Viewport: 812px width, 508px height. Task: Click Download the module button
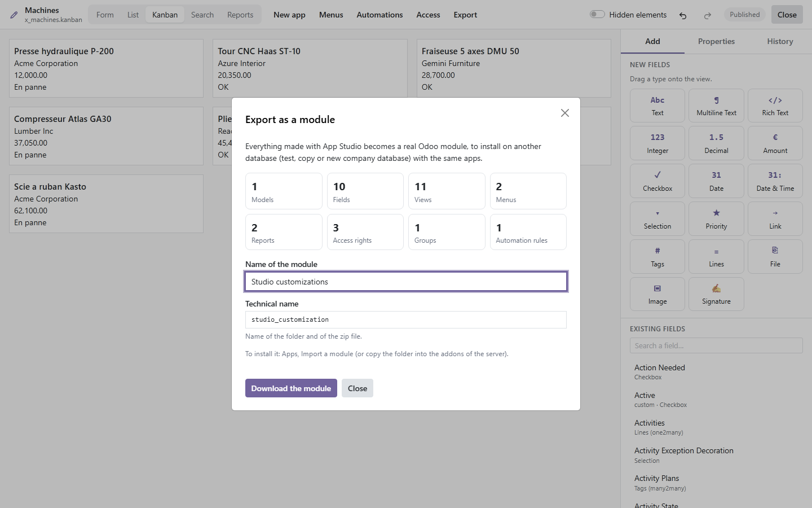(291, 388)
